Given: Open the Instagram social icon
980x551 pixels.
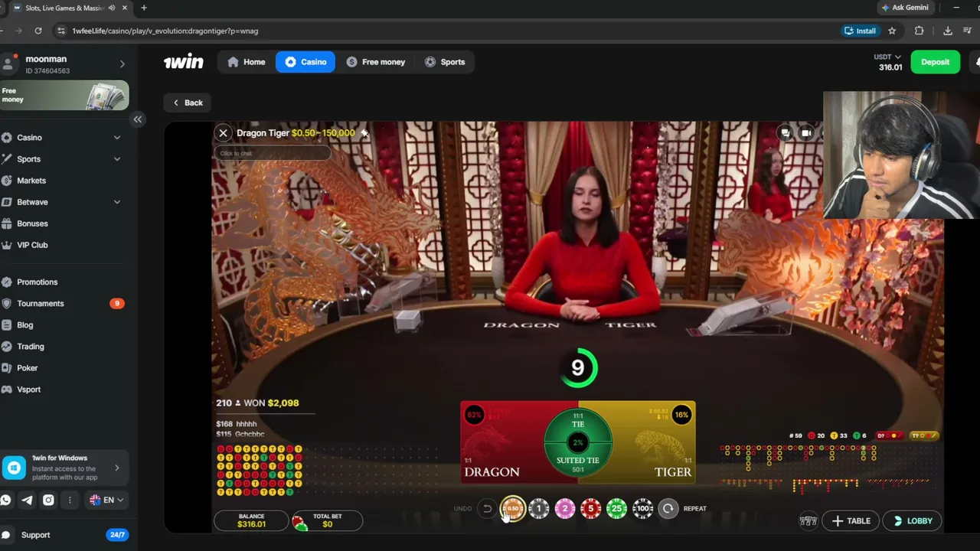Looking at the screenshot, I should (x=48, y=500).
